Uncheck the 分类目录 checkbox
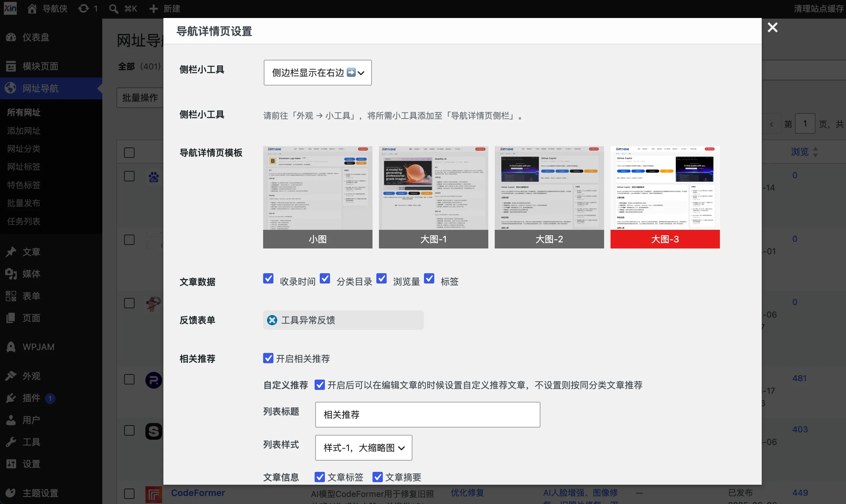 (325, 278)
